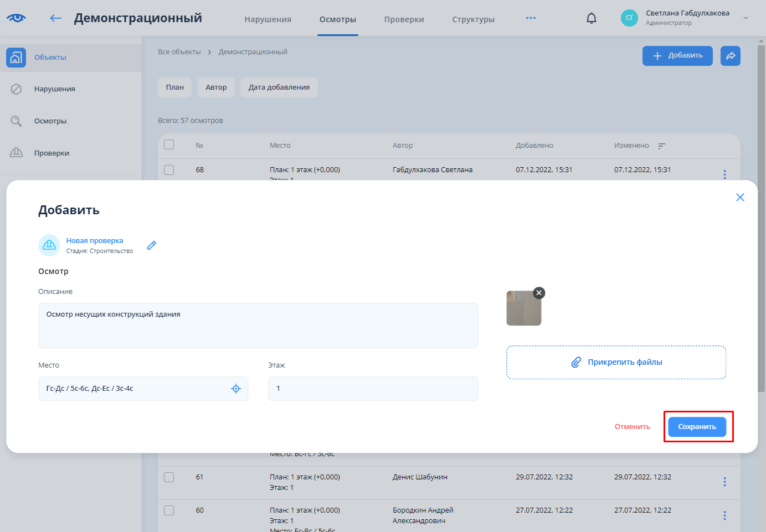Click the share arrow button next to Добавить
Image resolution: width=766 pixels, height=532 pixels.
[730, 56]
